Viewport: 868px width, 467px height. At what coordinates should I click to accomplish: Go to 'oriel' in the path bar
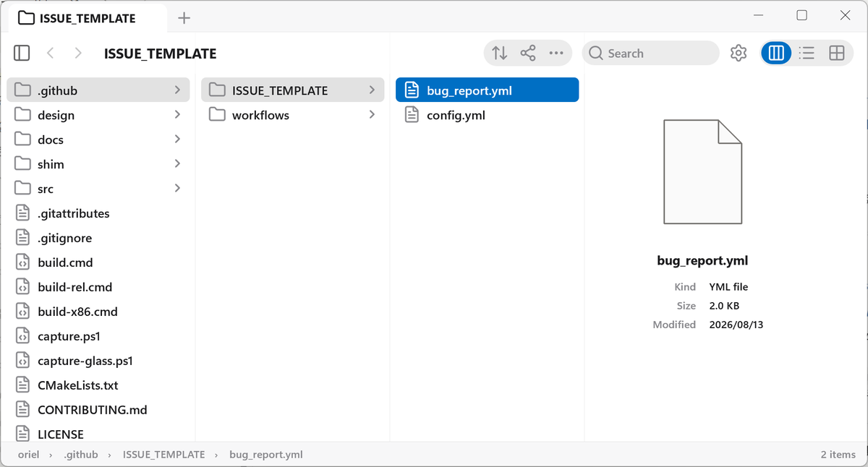(29, 455)
